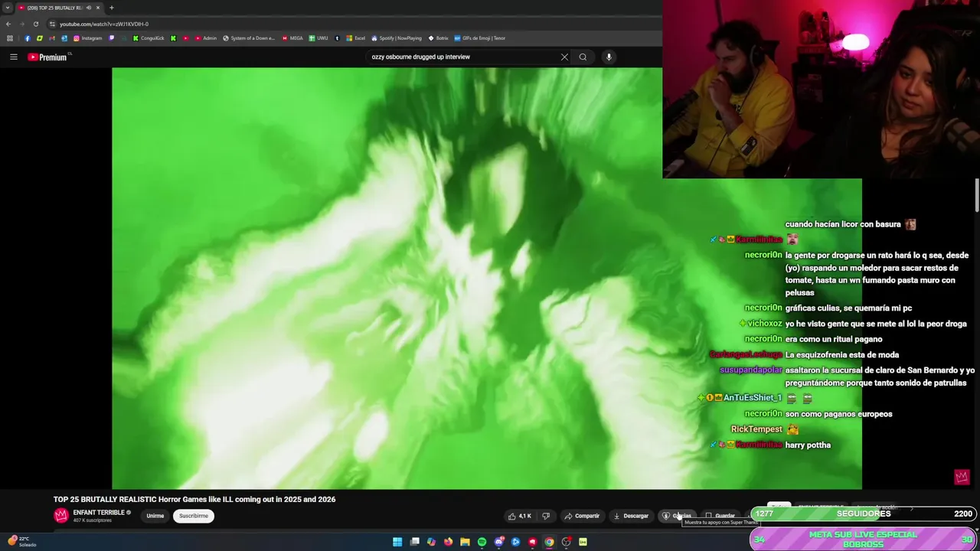Open the YouTube hamburger guide menu
The image size is (980, 551).
(x=13, y=57)
